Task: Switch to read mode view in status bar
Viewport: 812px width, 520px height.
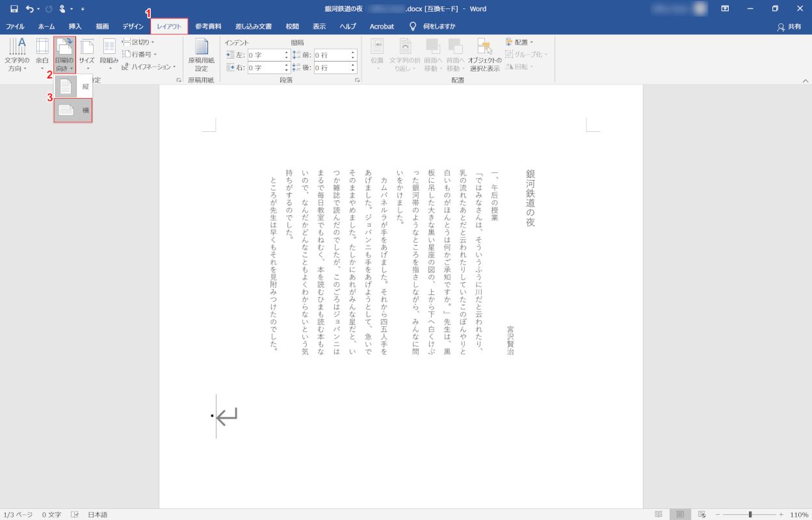Action: pos(659,514)
